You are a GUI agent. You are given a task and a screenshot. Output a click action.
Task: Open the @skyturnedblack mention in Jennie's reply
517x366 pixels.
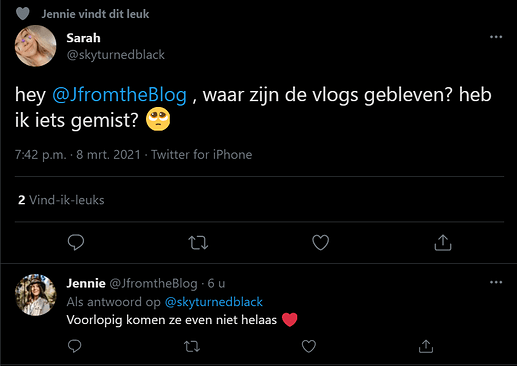(x=214, y=302)
